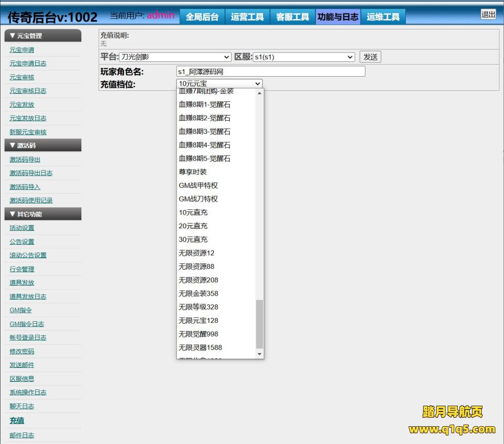Collapse the 激活码 sidebar section header
Image resolution: width=504 pixels, height=444 pixels.
tap(42, 145)
